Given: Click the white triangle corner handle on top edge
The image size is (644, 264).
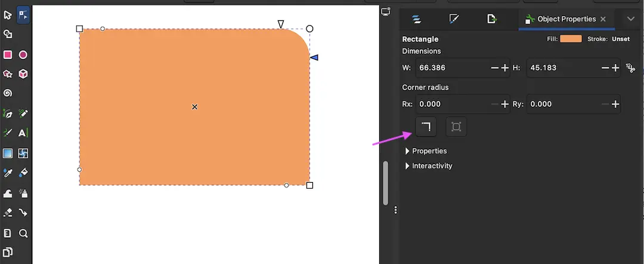Looking at the screenshot, I should click(281, 24).
